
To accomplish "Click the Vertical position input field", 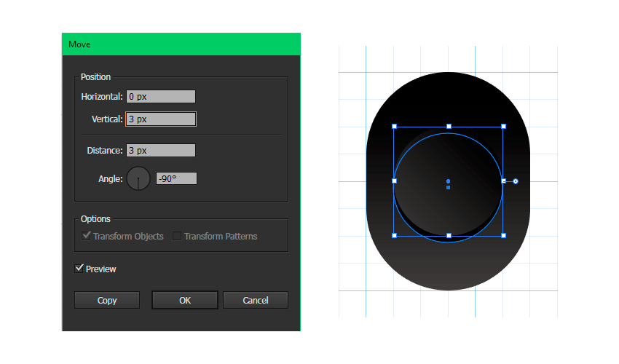I will point(160,119).
